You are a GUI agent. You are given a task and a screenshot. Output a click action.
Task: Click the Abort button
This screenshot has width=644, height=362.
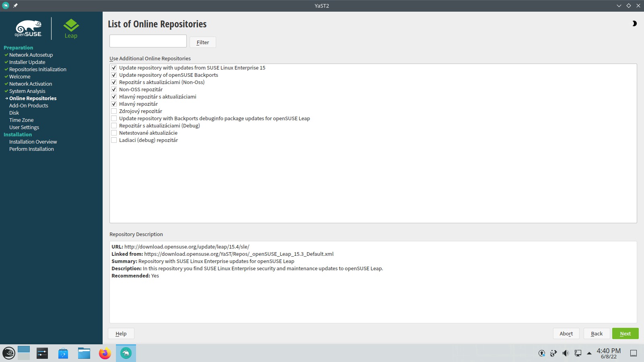(x=566, y=333)
